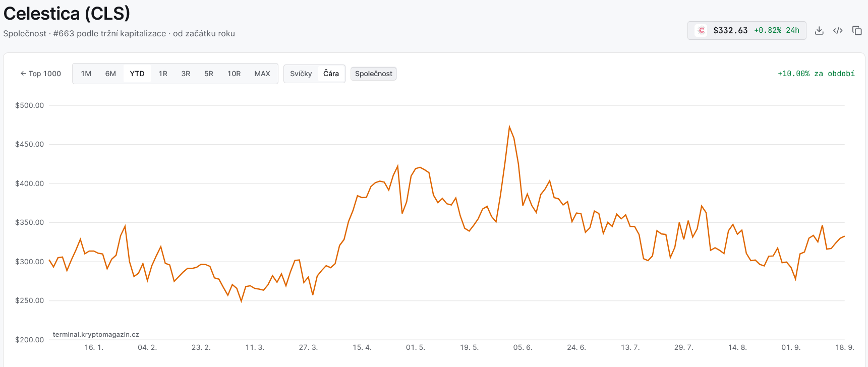Image resolution: width=868 pixels, height=367 pixels.
Task: Click the Celestica (CLS) heading
Action: 67,14
